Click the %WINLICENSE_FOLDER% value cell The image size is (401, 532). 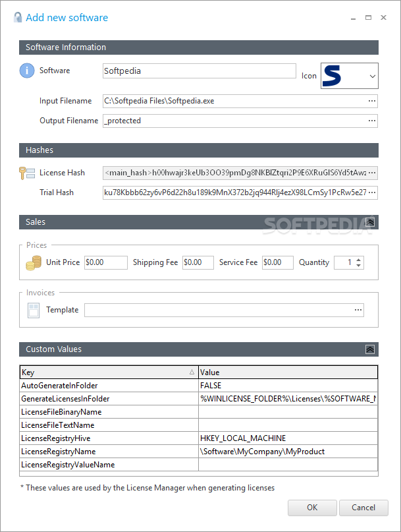(x=288, y=399)
